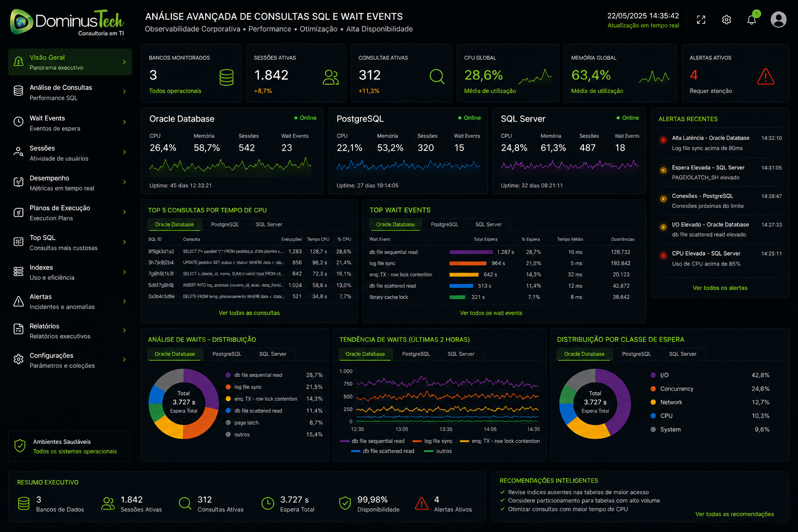Open the Configurações gear icon in sidebar
Viewport: 798px width, 532px height.
pos(19,359)
